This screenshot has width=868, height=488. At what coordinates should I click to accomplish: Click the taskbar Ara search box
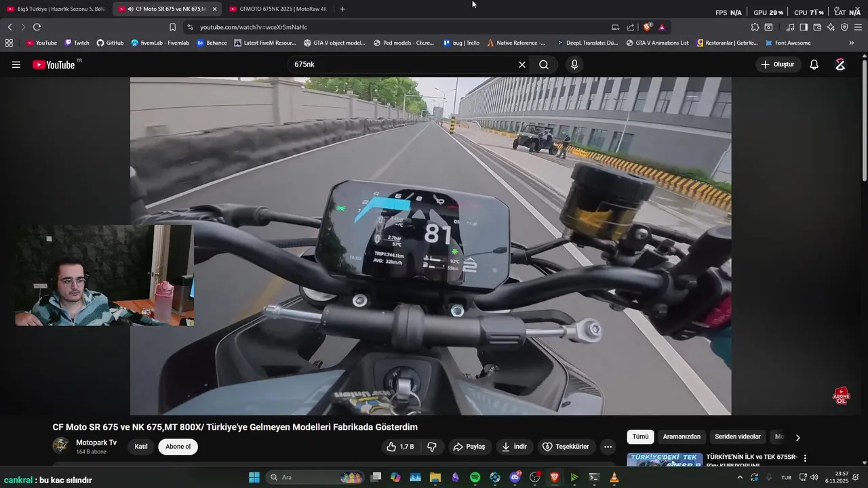(x=315, y=477)
